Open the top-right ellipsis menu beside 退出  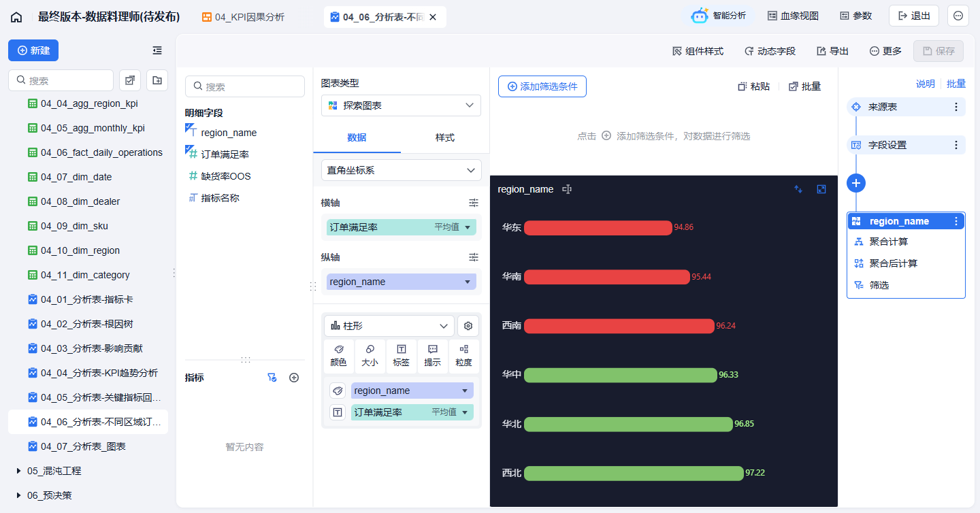click(958, 16)
